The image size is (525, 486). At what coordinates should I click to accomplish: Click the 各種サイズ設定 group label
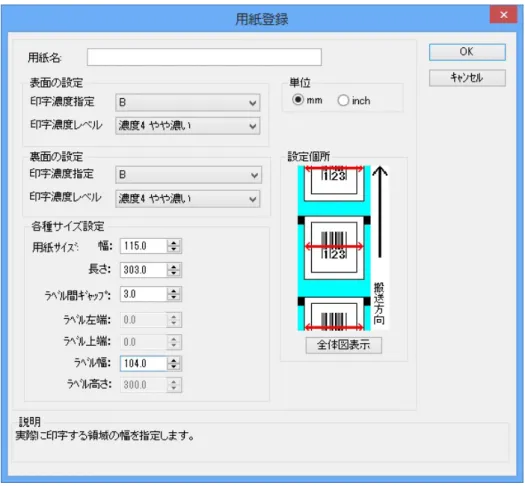[x=68, y=227]
